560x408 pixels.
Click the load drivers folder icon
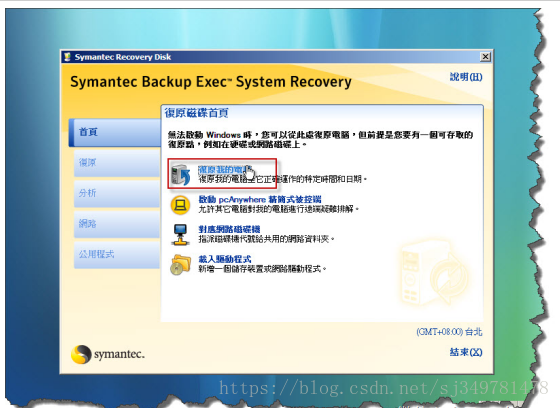point(180,264)
